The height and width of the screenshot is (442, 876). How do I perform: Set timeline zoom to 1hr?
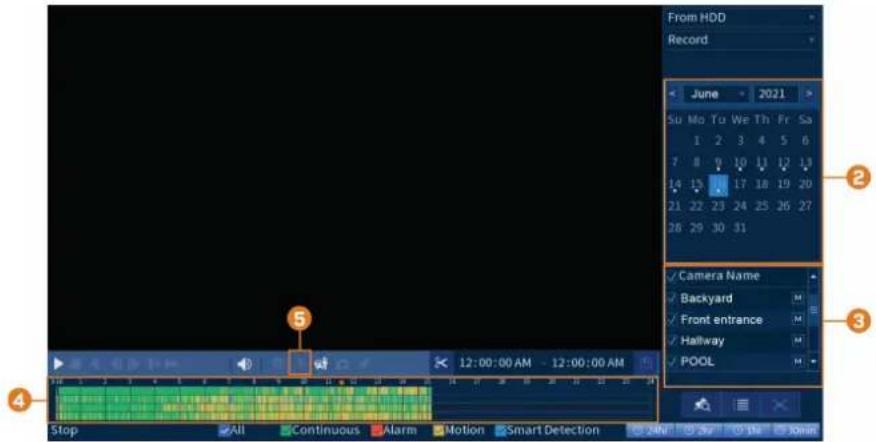pyautogui.click(x=747, y=431)
